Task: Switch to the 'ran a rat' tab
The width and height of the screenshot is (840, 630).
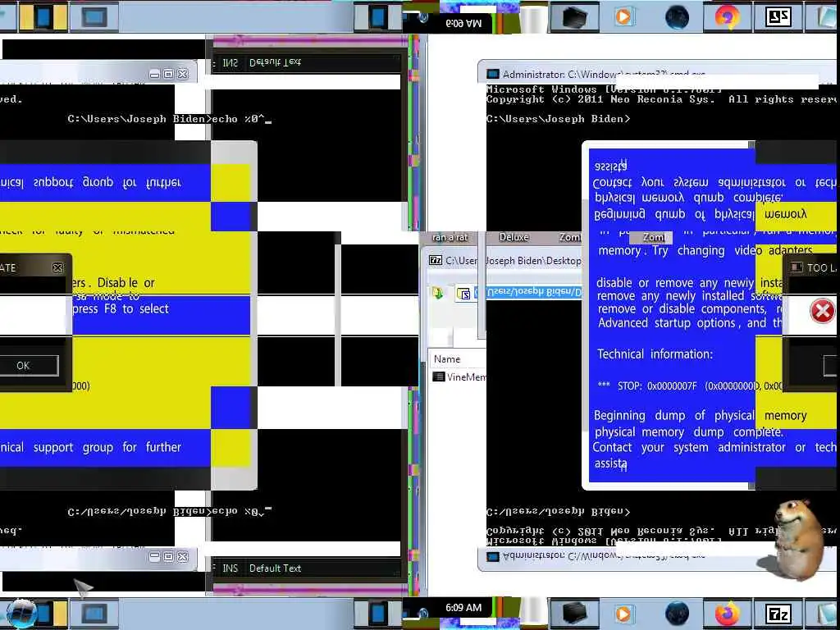Action: [450, 237]
